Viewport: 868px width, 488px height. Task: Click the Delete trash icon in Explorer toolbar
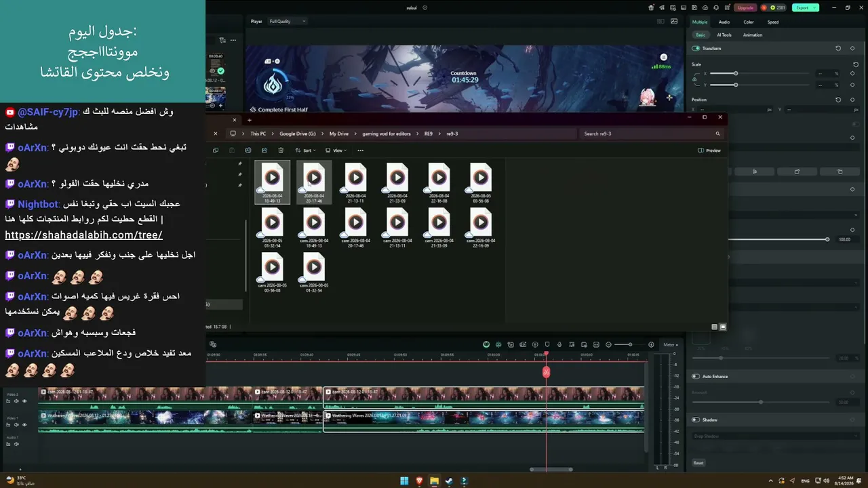[281, 150]
